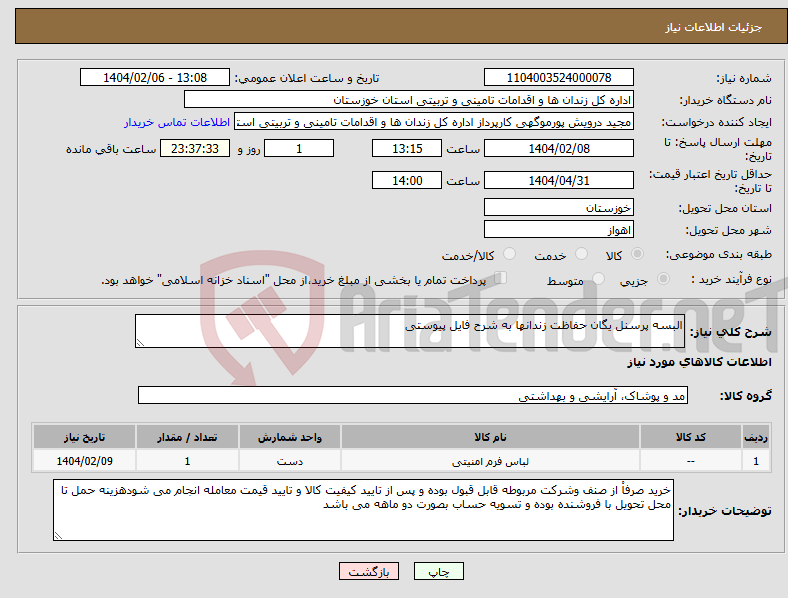The height and width of the screenshot is (598, 788).
Task: Click the شرح کلی نیاز text area
Action: [x=410, y=331]
